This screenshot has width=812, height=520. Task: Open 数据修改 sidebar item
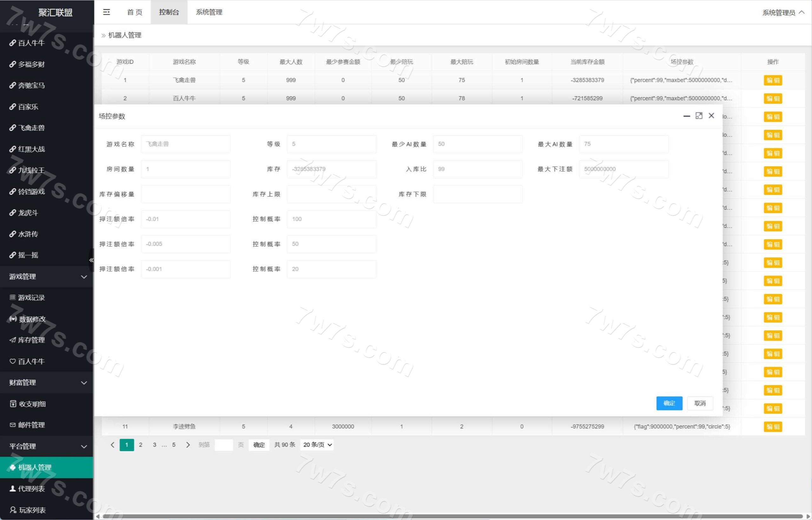(32, 319)
